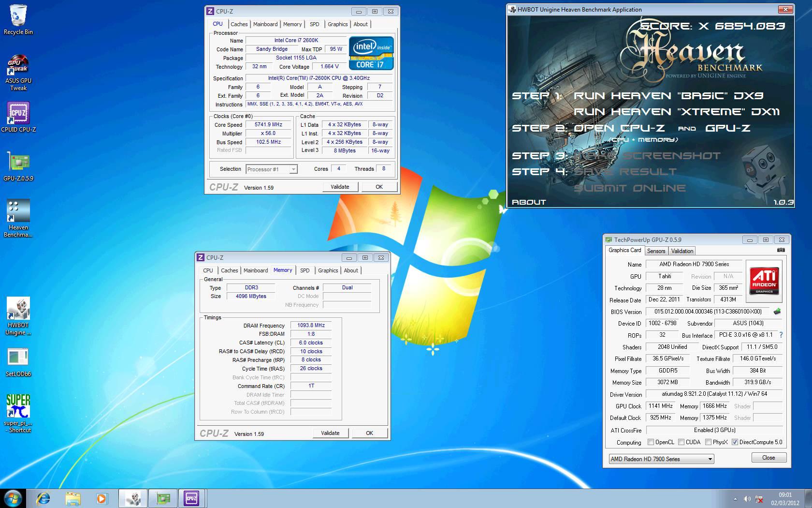Image resolution: width=812 pixels, height=508 pixels.
Task: Switch to GPU-Z taskbar item
Action: click(x=163, y=498)
